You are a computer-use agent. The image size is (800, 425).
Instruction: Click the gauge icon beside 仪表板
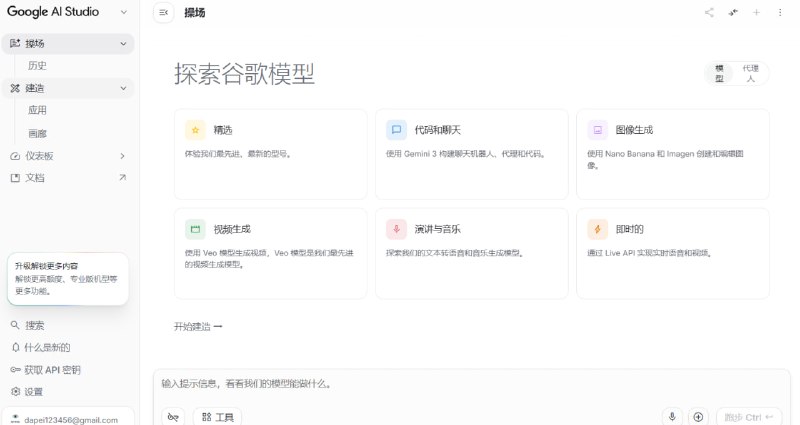tap(15, 156)
